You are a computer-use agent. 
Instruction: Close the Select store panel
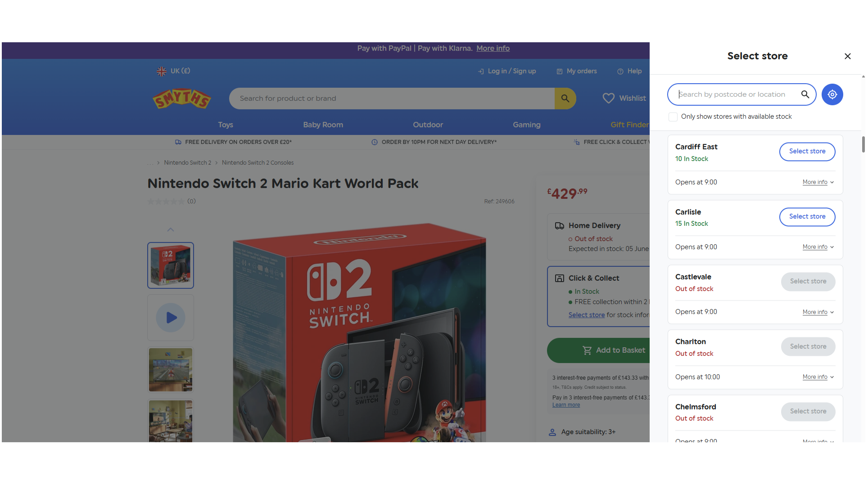pos(847,56)
